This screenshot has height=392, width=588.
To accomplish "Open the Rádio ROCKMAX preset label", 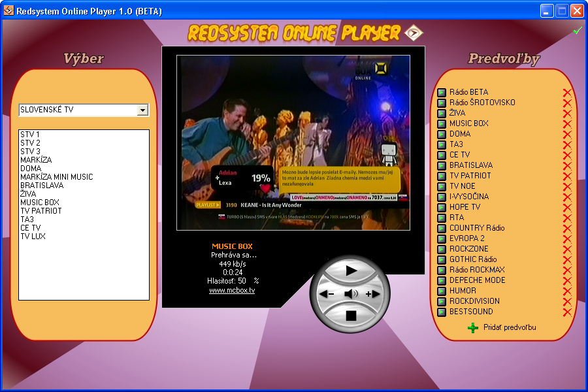I will (x=477, y=270).
